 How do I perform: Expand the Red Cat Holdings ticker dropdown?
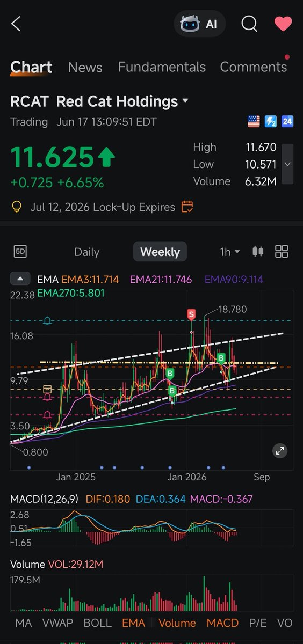point(185,101)
